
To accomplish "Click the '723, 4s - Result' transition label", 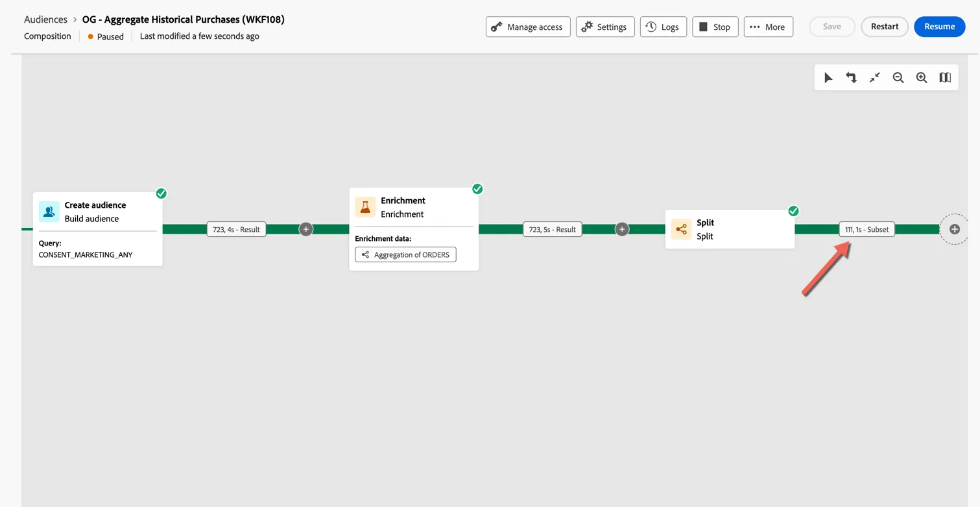I will tap(236, 229).
